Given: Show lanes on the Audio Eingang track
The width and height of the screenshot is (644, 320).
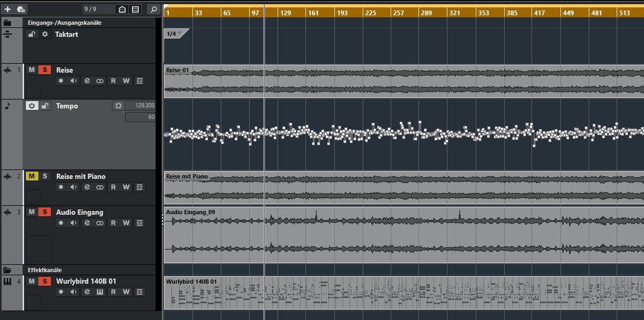Looking at the screenshot, I should coord(139,223).
